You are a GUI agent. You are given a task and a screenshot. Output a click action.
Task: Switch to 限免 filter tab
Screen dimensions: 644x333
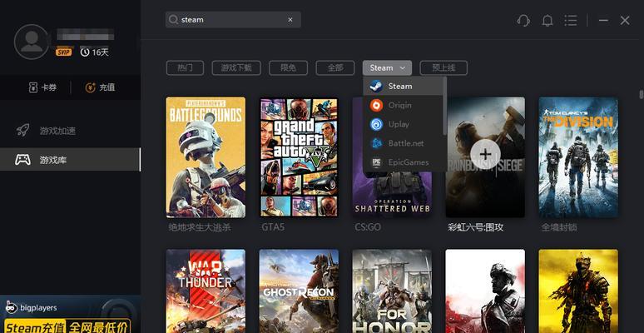289,67
